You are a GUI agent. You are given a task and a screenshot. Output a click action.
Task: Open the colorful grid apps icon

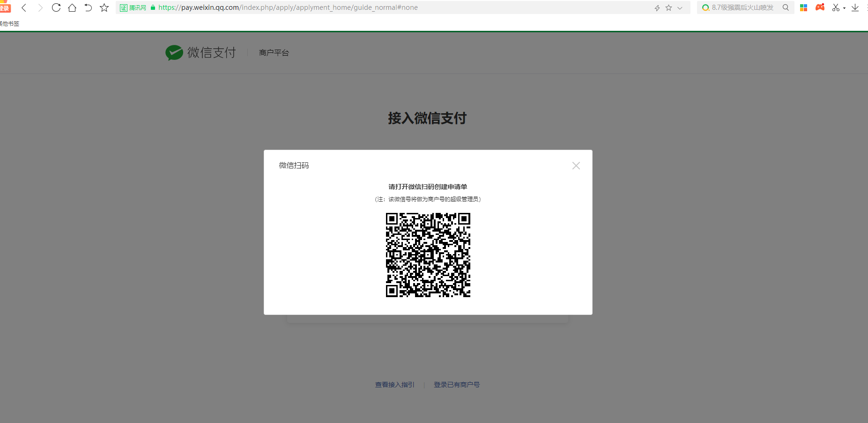(x=803, y=7)
